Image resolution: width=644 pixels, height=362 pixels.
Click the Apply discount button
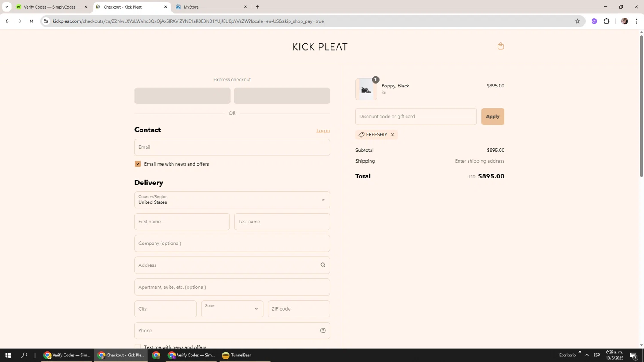click(492, 117)
